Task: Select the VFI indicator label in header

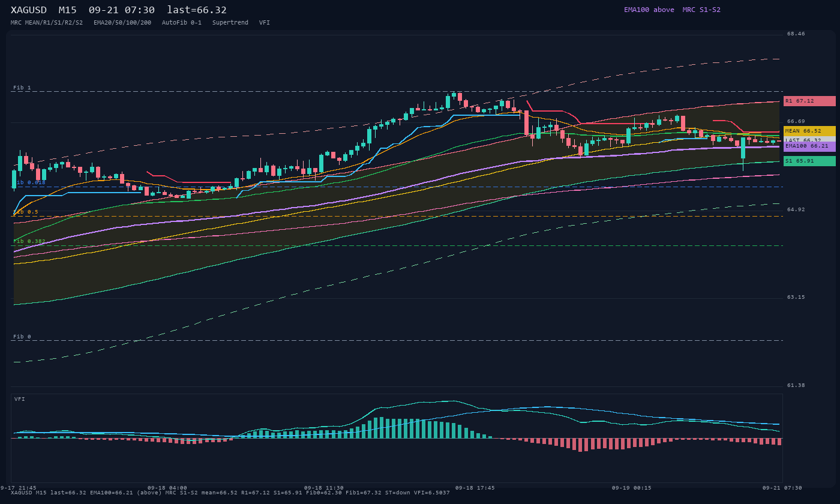Action: pyautogui.click(x=265, y=23)
